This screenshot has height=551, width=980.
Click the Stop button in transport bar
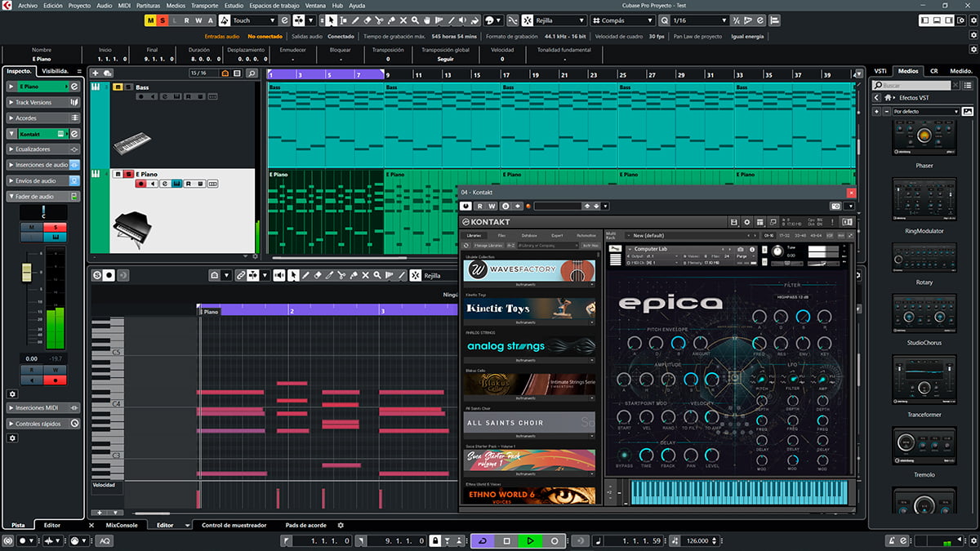click(506, 540)
